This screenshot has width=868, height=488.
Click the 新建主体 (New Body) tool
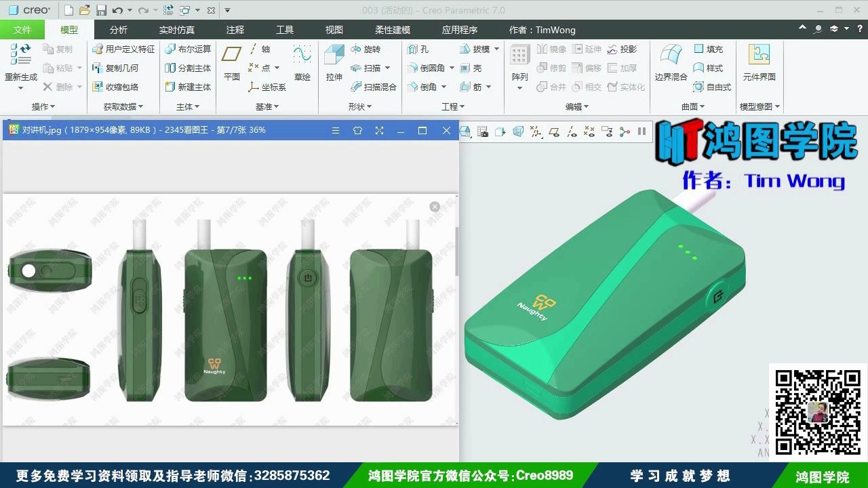coord(189,87)
